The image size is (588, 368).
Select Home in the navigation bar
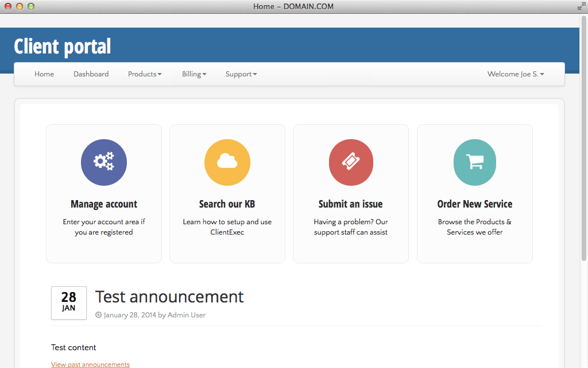click(44, 74)
